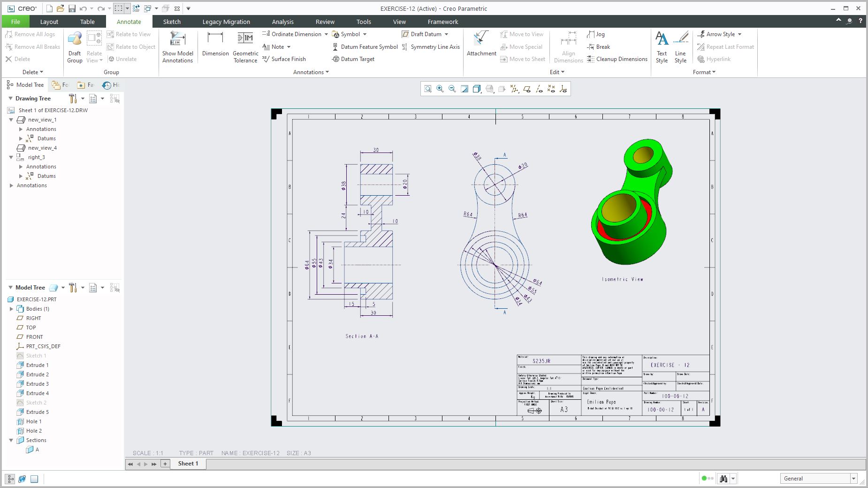Toggle full screen icon in status bar
Viewport: 868px width, 488px height.
click(x=34, y=479)
